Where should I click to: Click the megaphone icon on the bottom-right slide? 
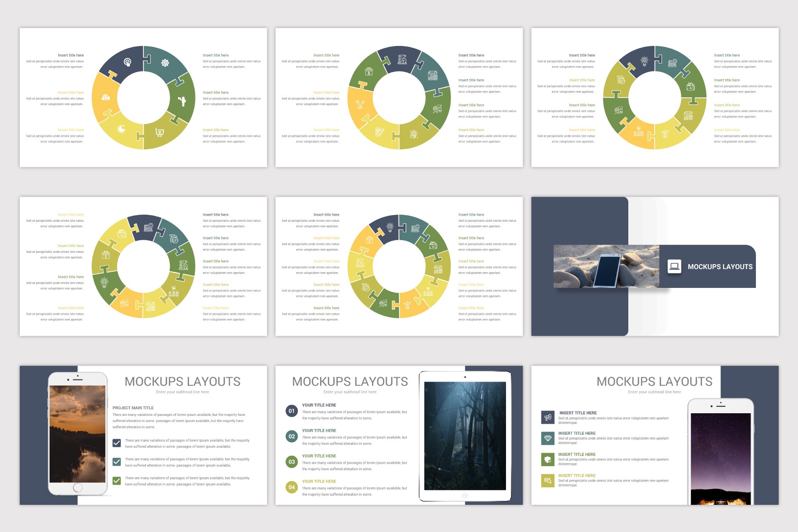pos(548,418)
